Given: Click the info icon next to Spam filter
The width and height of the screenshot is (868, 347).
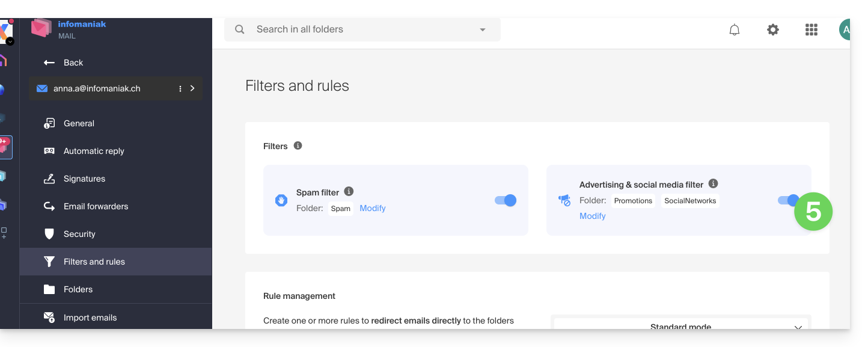Looking at the screenshot, I should [349, 191].
